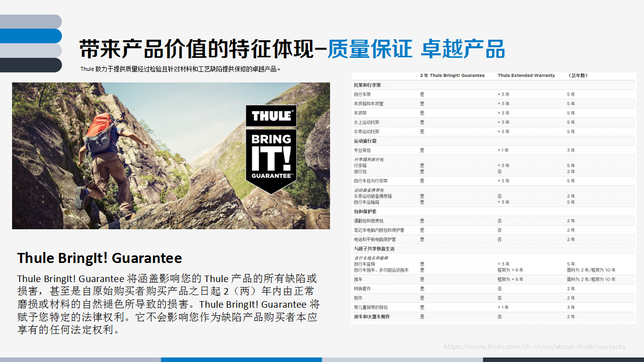Click the 附件 row label

pos(358,298)
